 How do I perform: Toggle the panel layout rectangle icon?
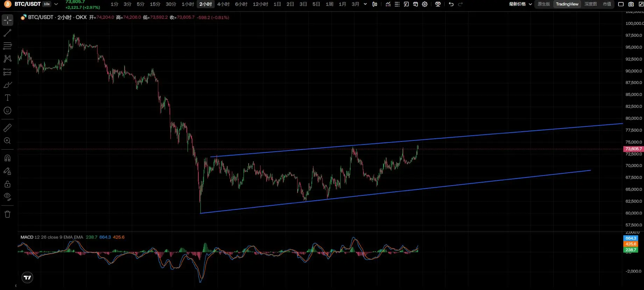pos(621,4)
